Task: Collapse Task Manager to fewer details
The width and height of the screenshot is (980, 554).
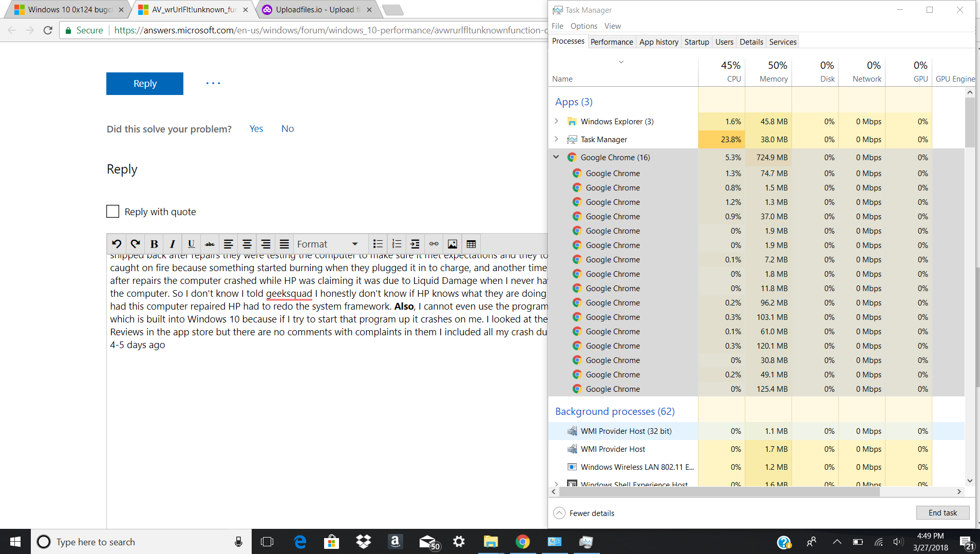Action: (584, 513)
